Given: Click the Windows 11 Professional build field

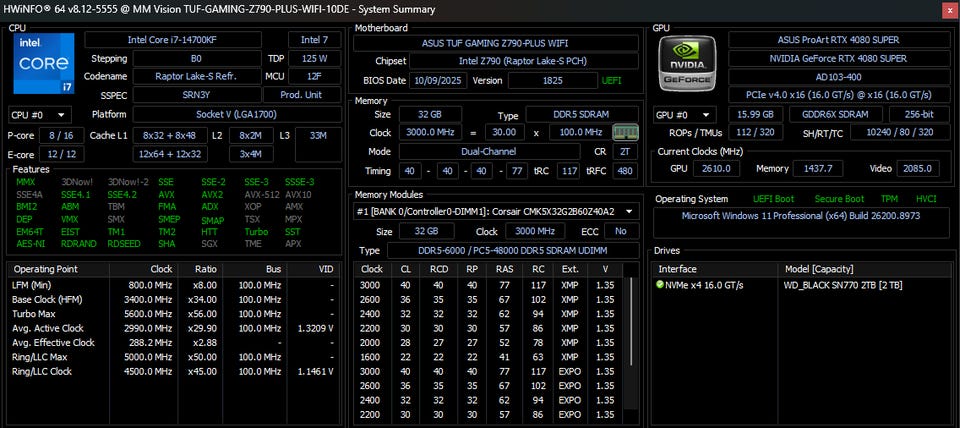Looking at the screenshot, I should (x=800, y=223).
